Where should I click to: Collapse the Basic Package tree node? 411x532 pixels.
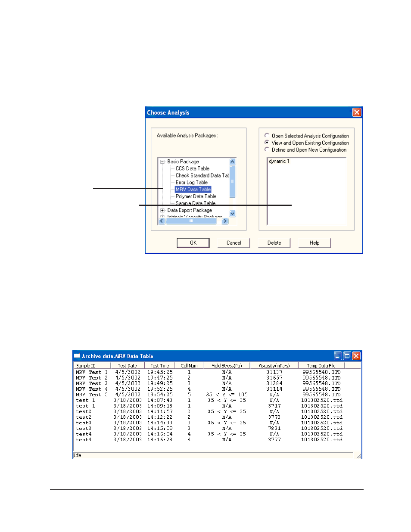pos(162,162)
